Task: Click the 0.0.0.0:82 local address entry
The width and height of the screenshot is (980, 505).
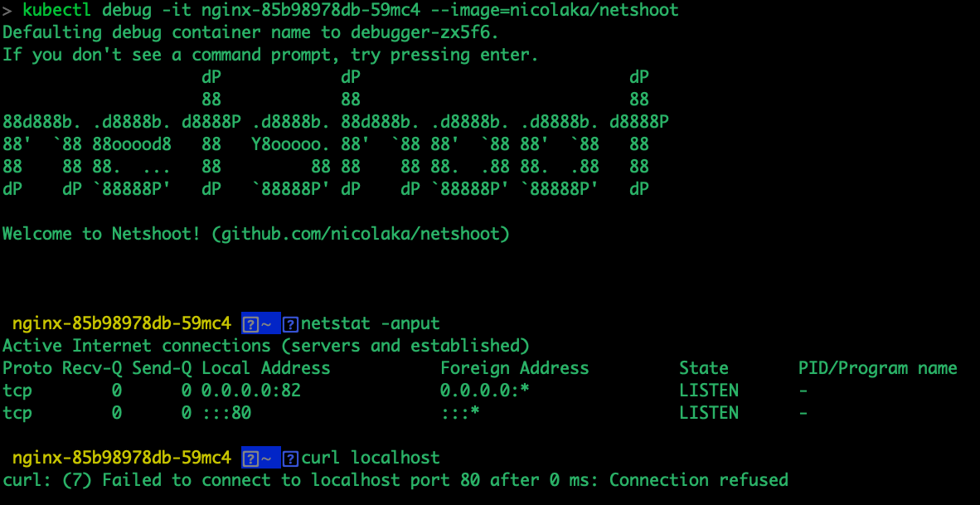Action: click(251, 391)
